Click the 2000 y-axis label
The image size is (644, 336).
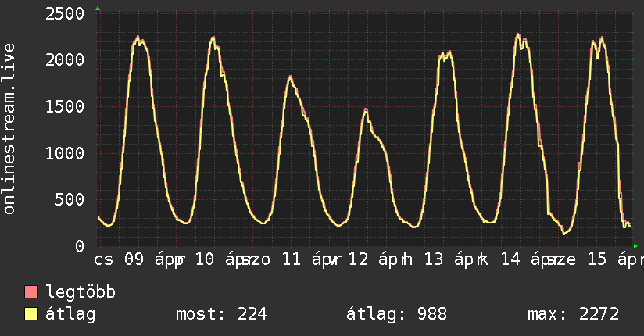point(65,60)
